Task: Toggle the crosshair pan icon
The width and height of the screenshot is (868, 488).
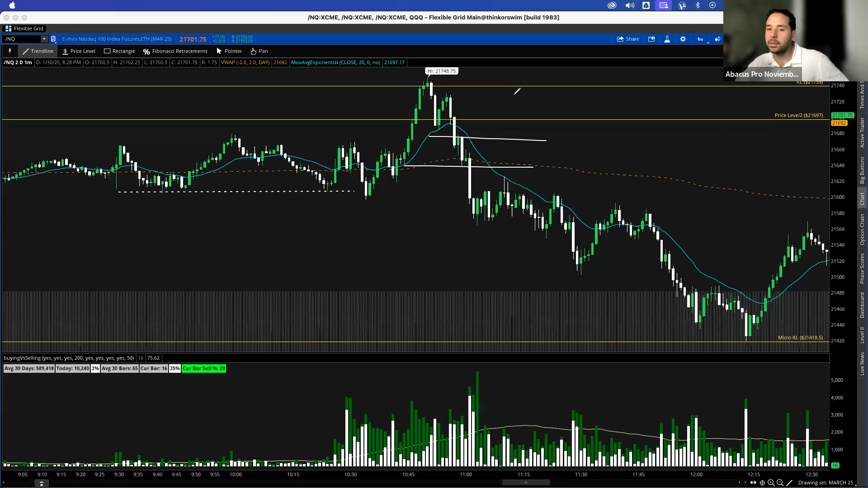Action: pyautogui.click(x=762, y=483)
